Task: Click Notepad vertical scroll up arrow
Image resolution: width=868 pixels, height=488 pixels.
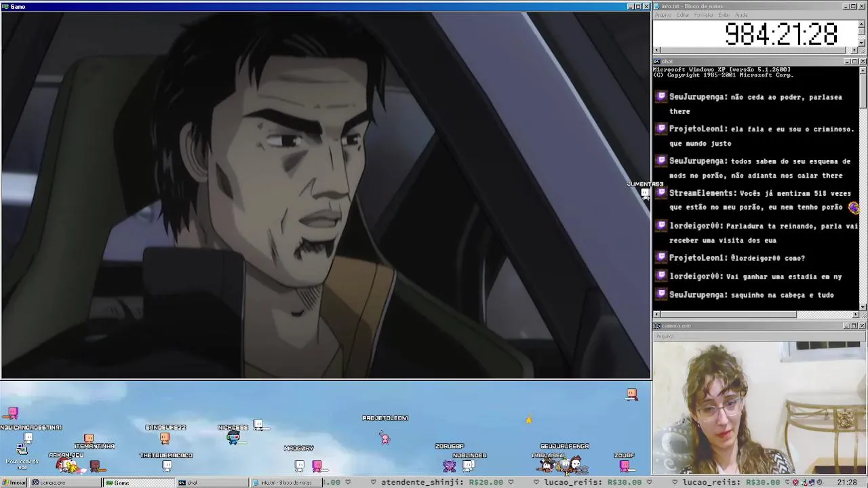Action: point(862,23)
